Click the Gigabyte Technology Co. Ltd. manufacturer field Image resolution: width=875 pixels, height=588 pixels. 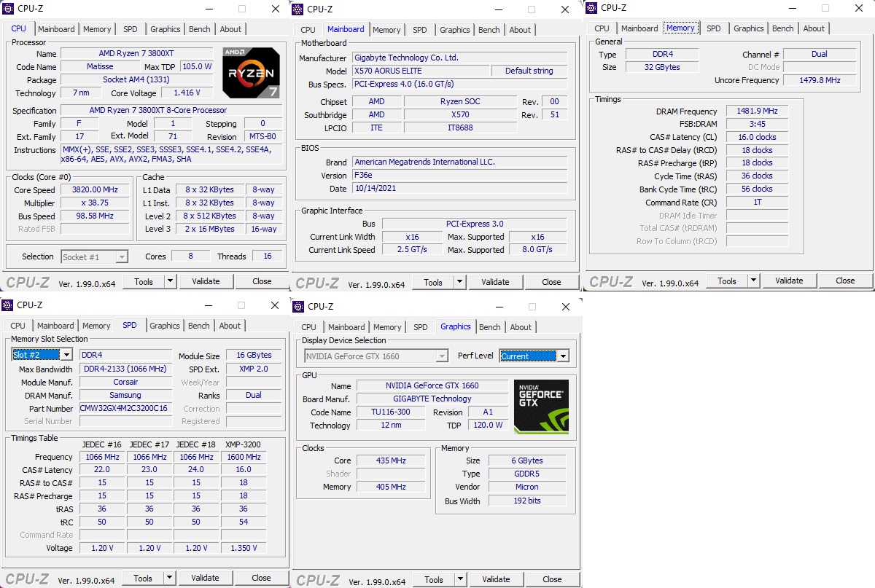459,58
